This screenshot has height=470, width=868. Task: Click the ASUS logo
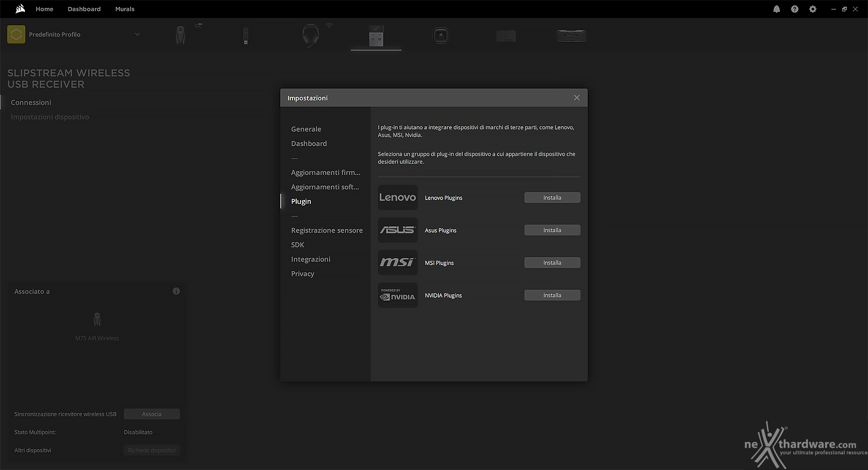(398, 230)
